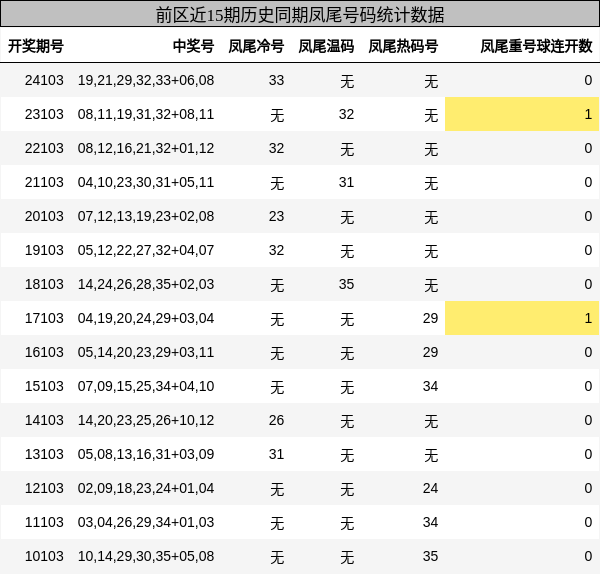Click winning numbers 14,20,23,25,26+10,12
The height and width of the screenshot is (574, 600).
point(146,420)
